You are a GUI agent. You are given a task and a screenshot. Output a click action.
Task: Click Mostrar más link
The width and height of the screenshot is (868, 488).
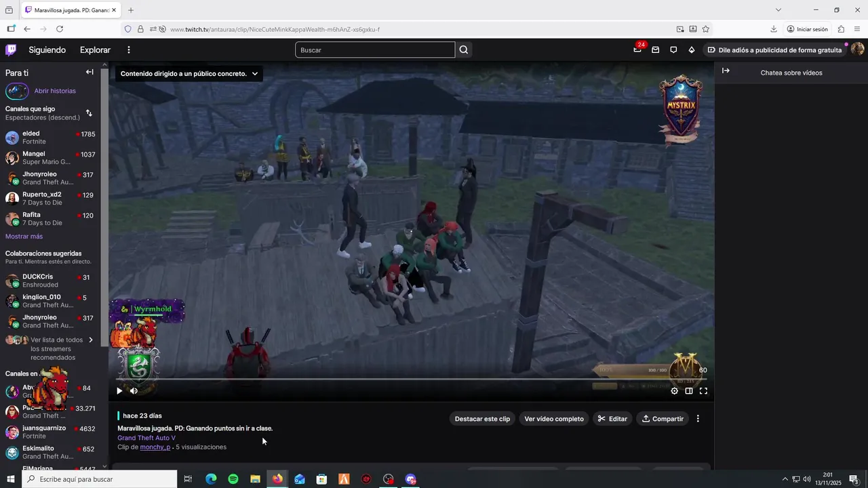24,237
